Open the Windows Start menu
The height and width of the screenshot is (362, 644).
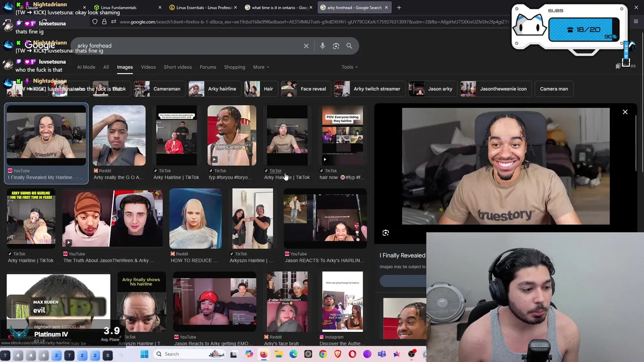[144, 354]
